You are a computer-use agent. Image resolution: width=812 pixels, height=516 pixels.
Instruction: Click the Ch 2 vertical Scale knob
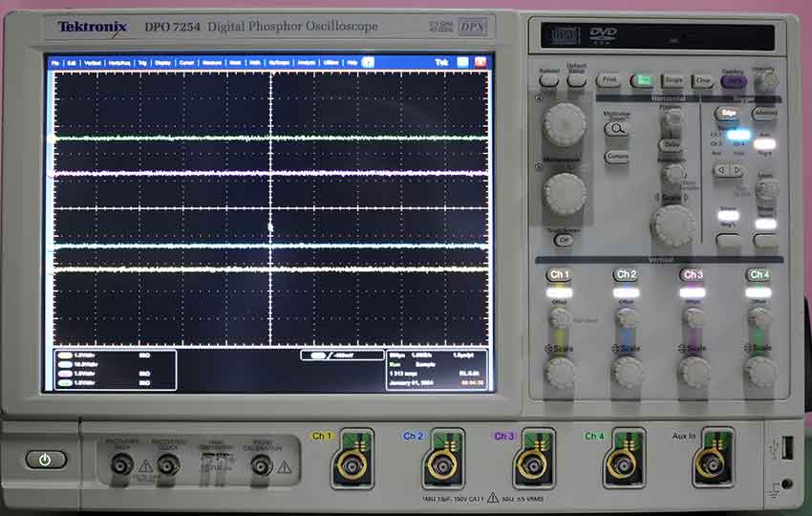tap(627, 372)
